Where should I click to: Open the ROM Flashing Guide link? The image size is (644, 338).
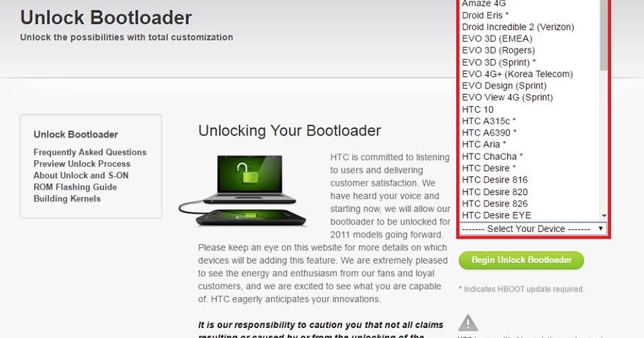pyautogui.click(x=75, y=187)
